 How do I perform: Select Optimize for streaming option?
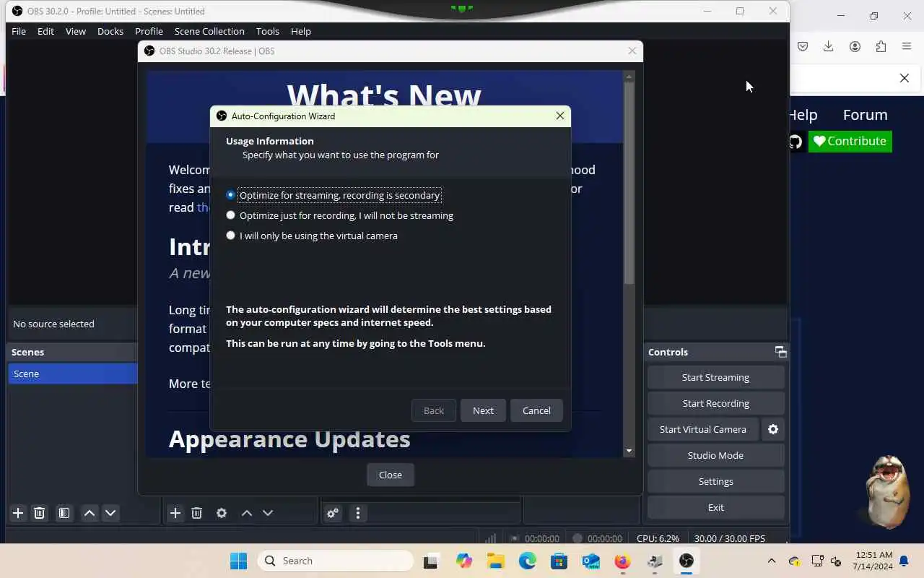[x=333, y=195]
